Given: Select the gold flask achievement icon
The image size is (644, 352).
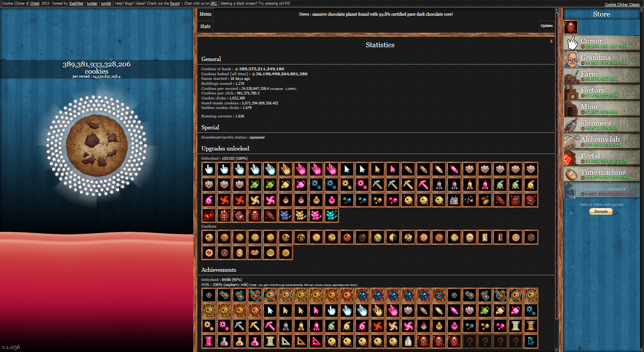Looking at the screenshot, I should coord(239,341).
